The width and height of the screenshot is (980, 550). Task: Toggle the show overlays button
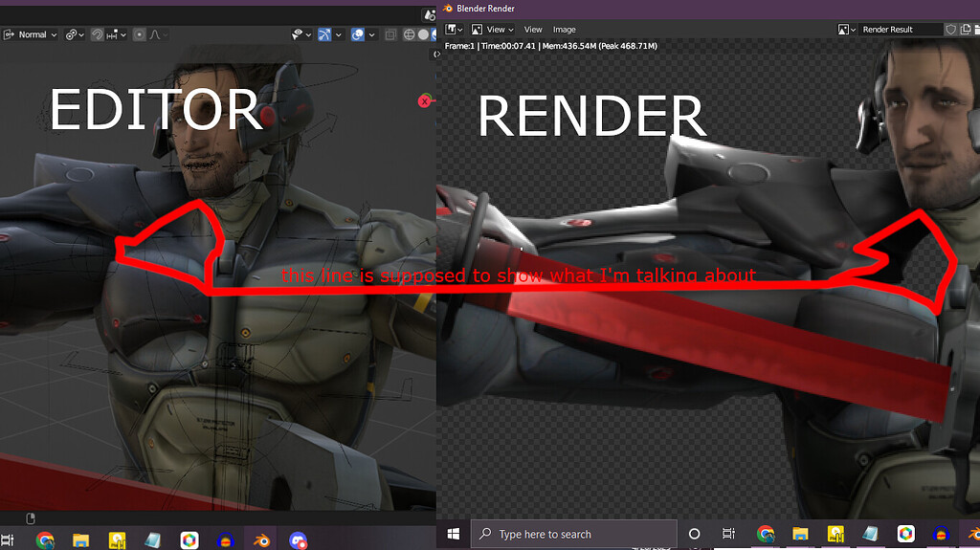[358, 35]
